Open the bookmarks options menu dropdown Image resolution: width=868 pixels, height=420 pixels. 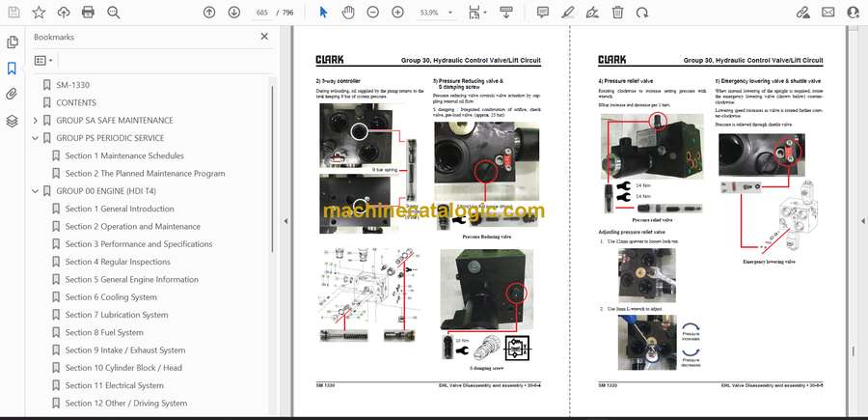tap(43, 61)
